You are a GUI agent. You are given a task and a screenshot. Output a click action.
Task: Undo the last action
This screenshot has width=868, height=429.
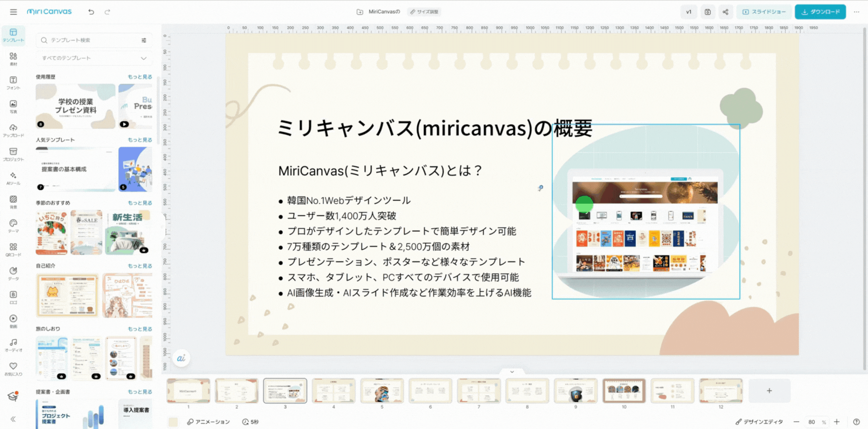pos(91,12)
